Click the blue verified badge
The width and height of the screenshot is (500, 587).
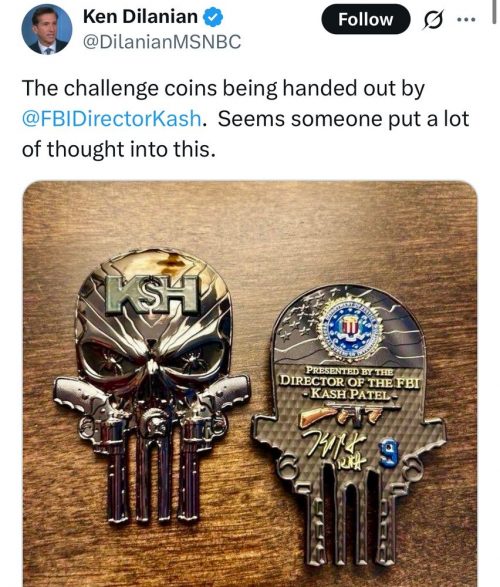[x=213, y=17]
